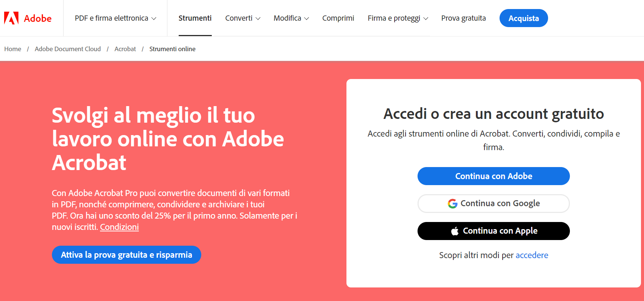This screenshot has width=644, height=301.
Task: Click the Acrobat breadcrumb
Action: (125, 49)
